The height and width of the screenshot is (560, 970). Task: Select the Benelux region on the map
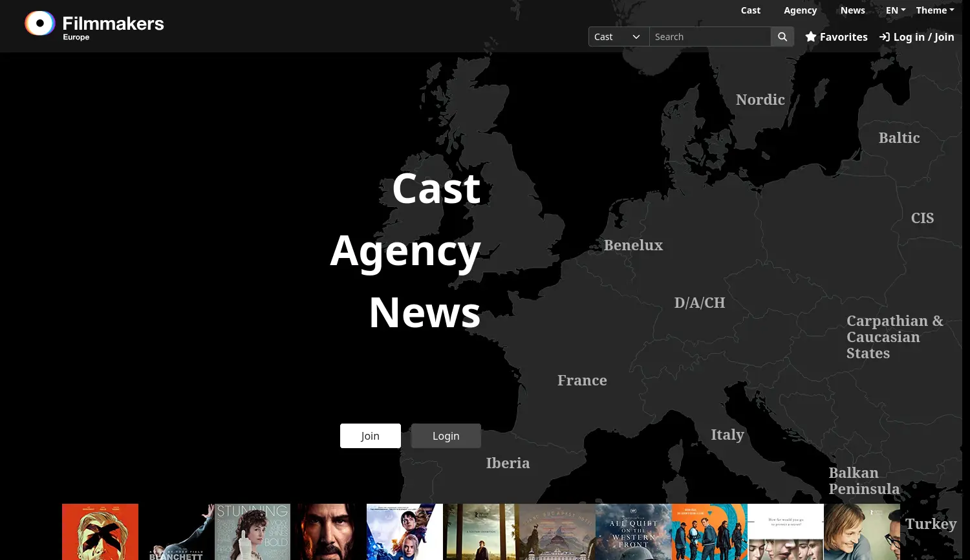[x=633, y=245]
